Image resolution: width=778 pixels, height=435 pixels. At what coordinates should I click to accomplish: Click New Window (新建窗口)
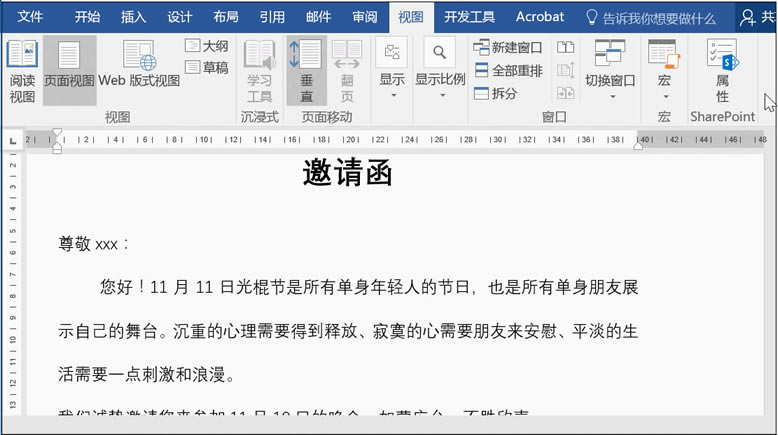pos(508,48)
